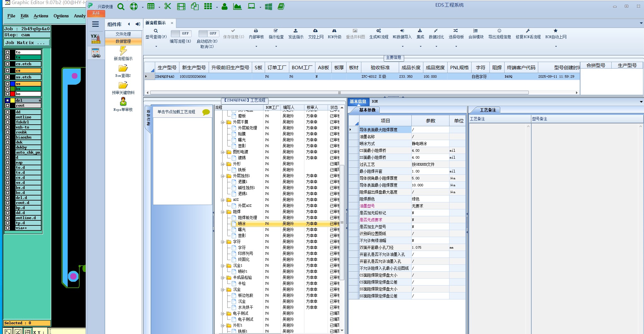Click the calculator truck sidebar icon
Viewport: 644px width, 334px height.
(x=96, y=53)
